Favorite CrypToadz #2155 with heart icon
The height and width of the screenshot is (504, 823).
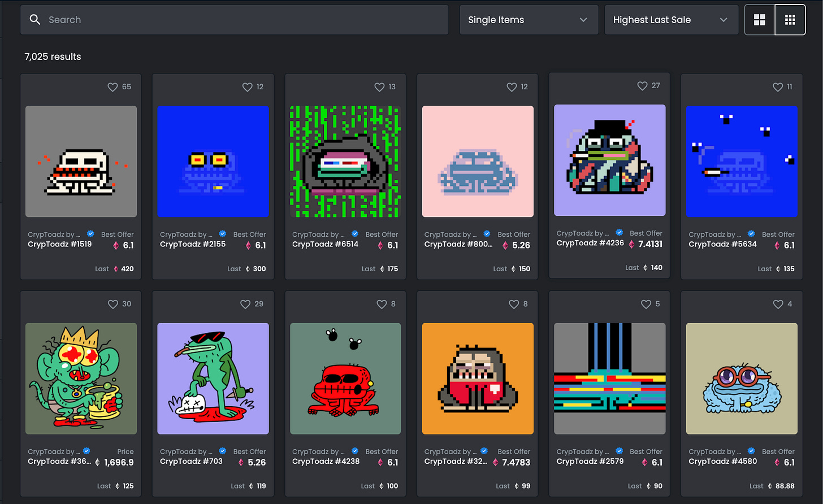pyautogui.click(x=247, y=87)
